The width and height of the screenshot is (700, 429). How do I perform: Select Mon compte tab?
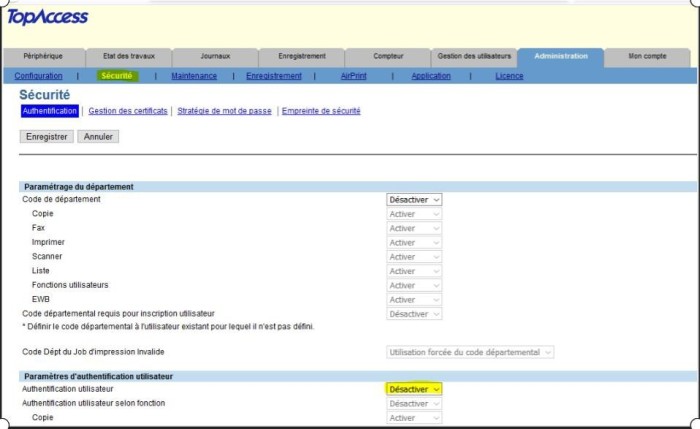pyautogui.click(x=646, y=56)
